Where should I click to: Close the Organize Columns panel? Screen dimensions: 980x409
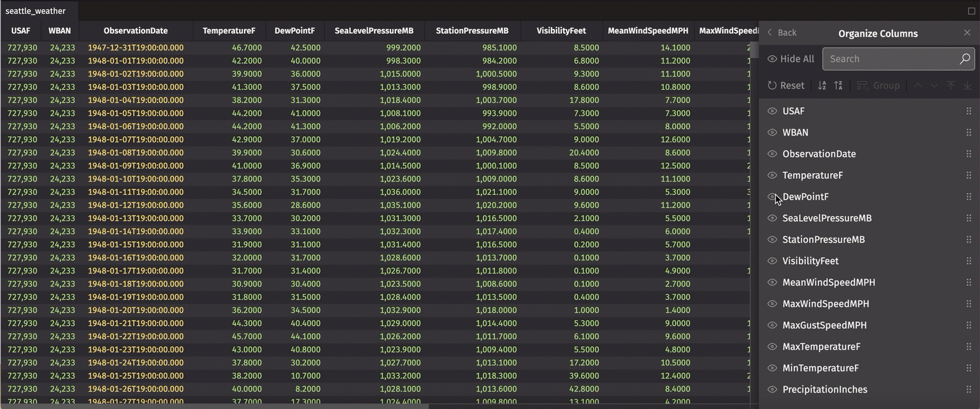tap(966, 33)
